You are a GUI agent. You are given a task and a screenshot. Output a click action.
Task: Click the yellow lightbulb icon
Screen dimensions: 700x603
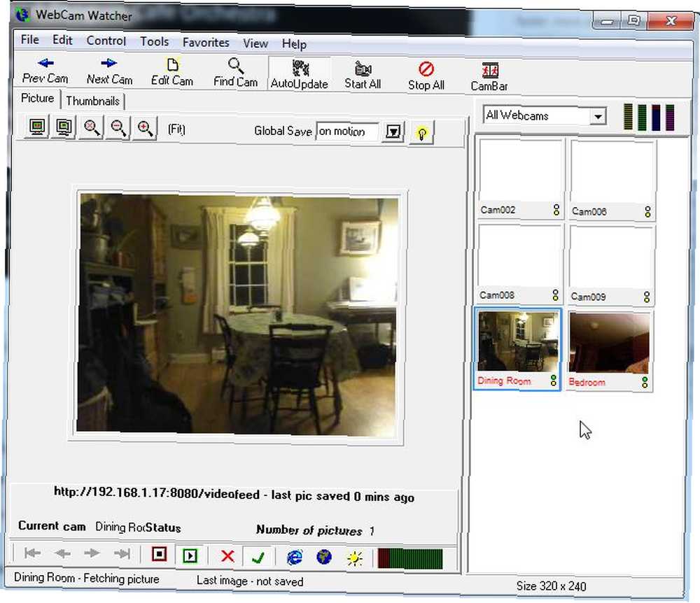[x=422, y=133]
